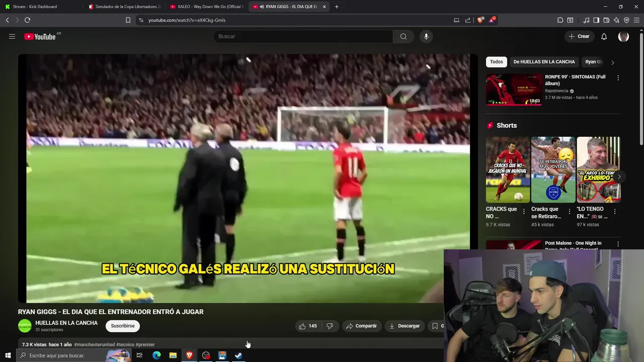This screenshot has height=362, width=644.
Task: Open the CRACKS QUE NO JUGARON UN MUNDIAL short
Action: pyautogui.click(x=508, y=169)
